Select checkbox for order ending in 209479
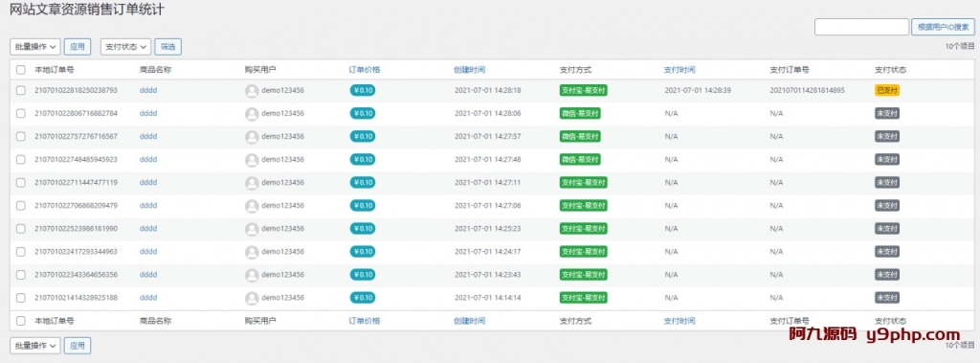Image resolution: width=980 pixels, height=363 pixels. coord(21,206)
